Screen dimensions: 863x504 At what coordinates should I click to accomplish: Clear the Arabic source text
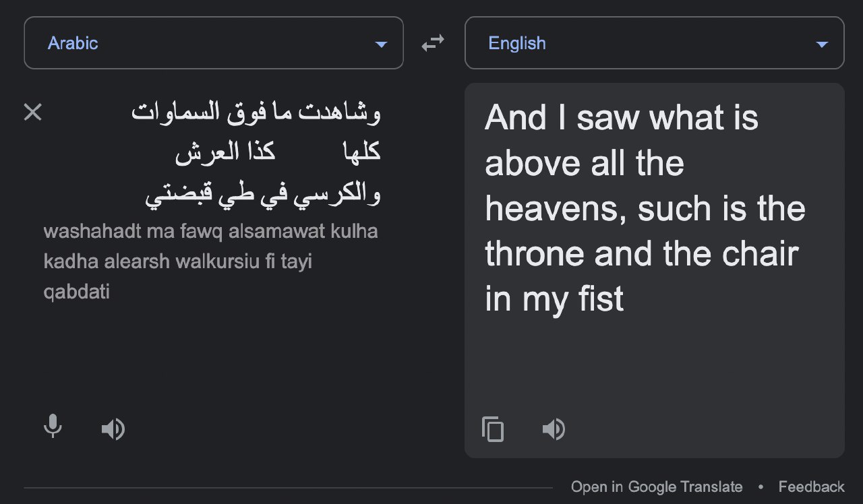click(32, 112)
